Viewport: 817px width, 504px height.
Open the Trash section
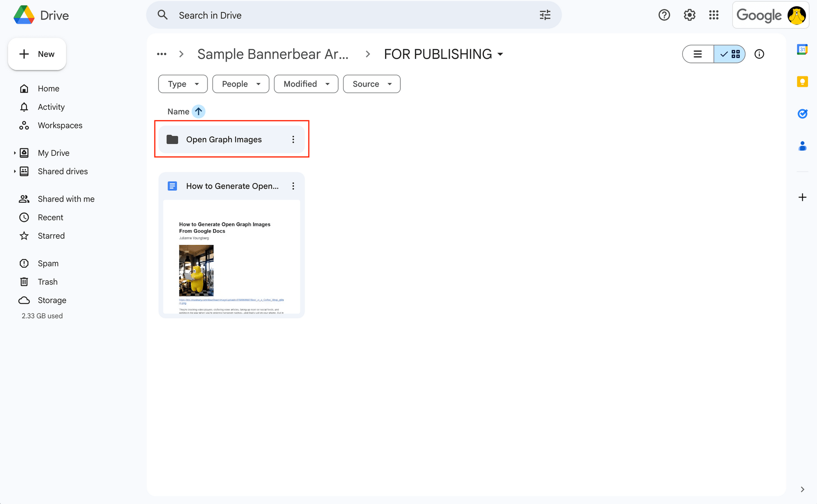coord(47,282)
